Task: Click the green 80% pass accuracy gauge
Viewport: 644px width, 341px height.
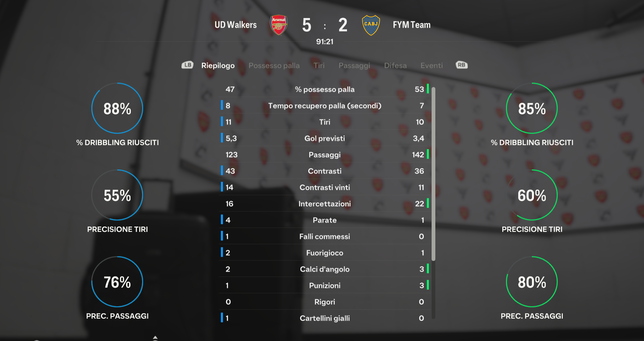Action: 532,282
